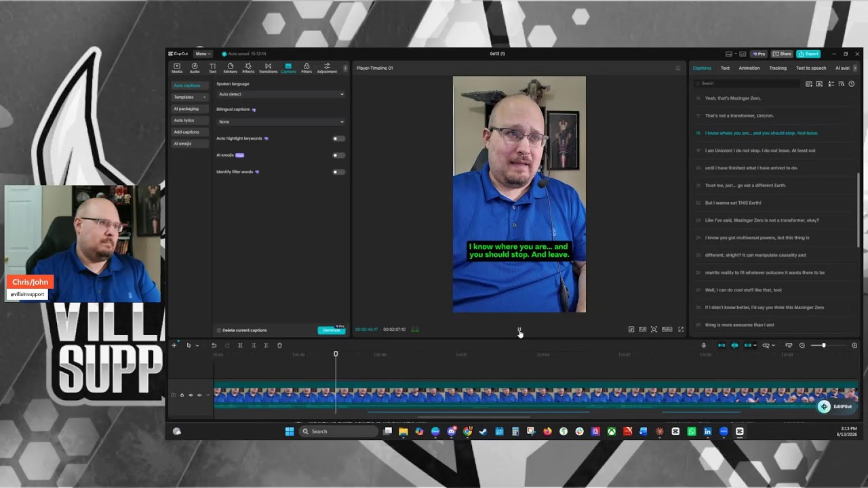The width and height of the screenshot is (868, 488).
Task: Toggle the track lock icon
Action: (x=182, y=395)
